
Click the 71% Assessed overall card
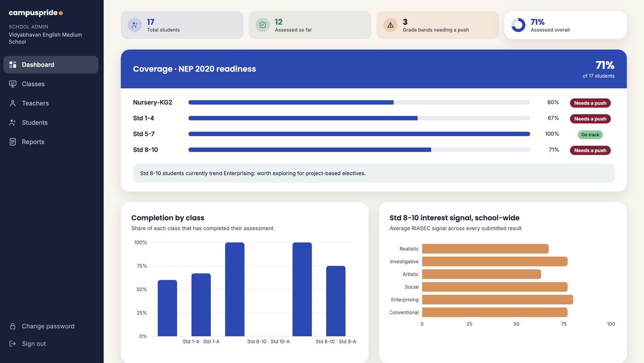pyautogui.click(x=566, y=25)
